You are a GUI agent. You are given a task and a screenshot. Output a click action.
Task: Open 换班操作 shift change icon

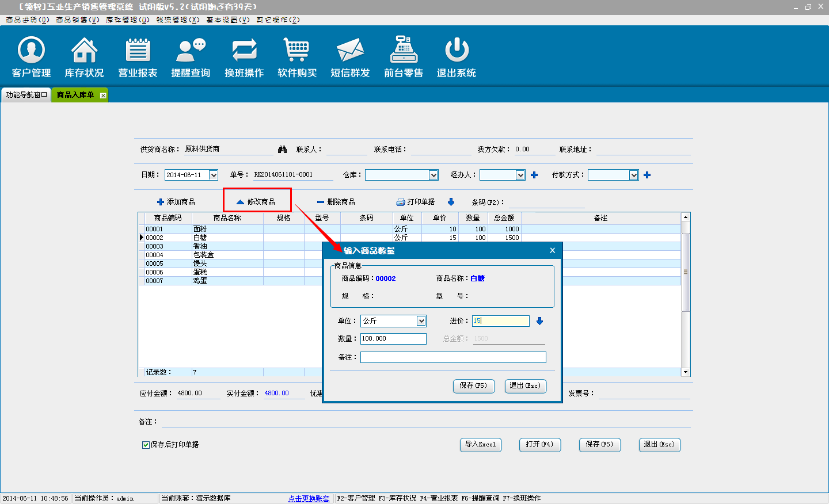click(x=244, y=51)
